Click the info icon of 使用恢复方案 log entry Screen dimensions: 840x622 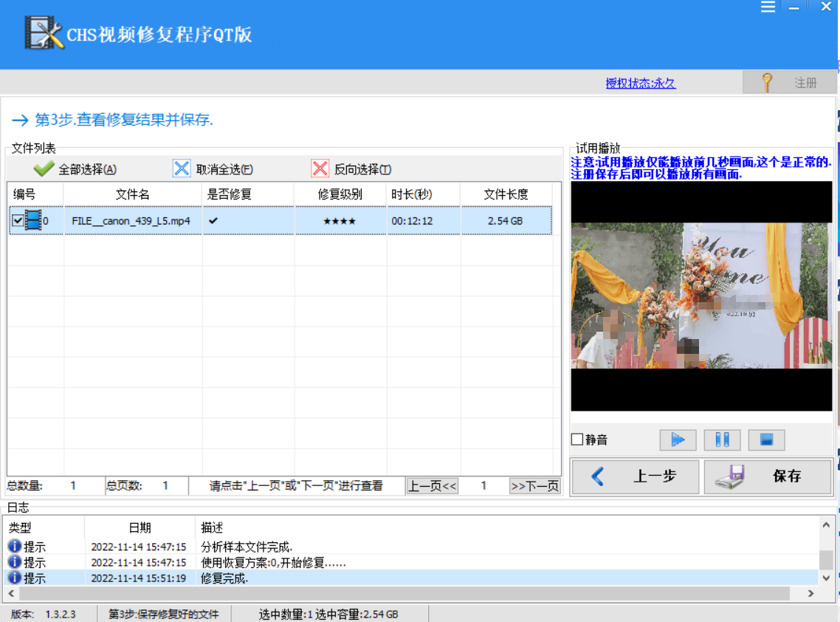click(15, 561)
